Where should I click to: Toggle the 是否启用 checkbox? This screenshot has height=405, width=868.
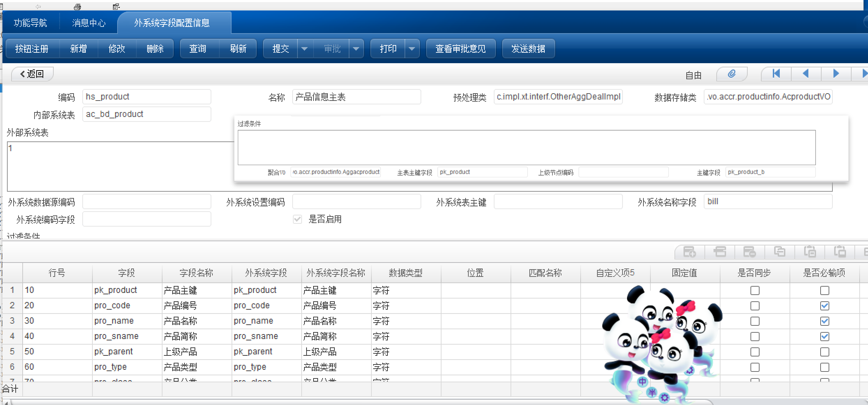297,219
